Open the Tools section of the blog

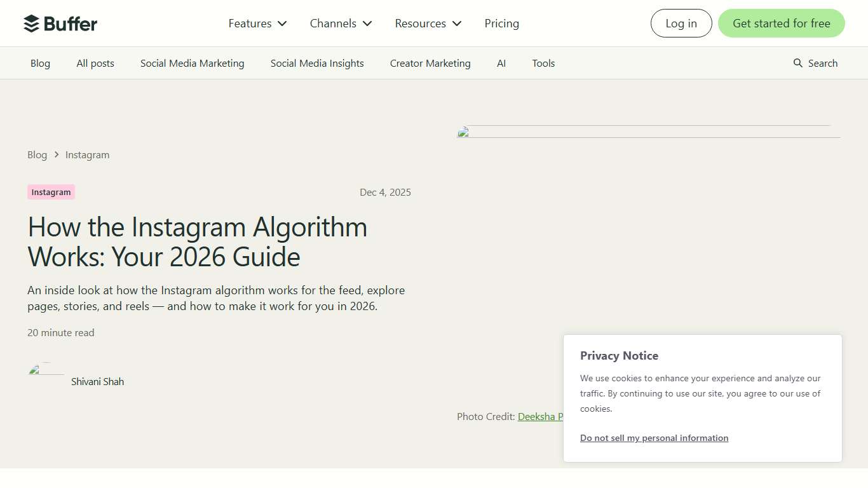click(x=543, y=63)
